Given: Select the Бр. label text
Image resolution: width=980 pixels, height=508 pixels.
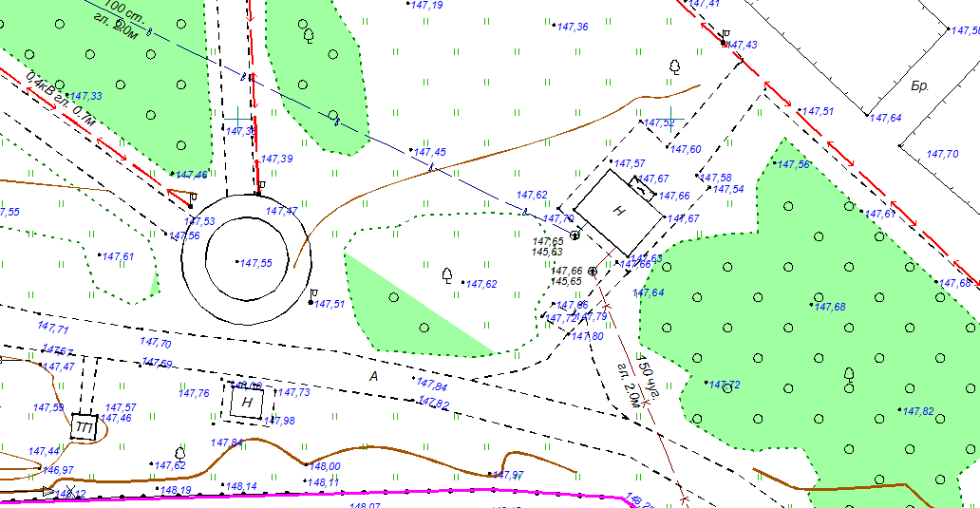Looking at the screenshot, I should 919,86.
